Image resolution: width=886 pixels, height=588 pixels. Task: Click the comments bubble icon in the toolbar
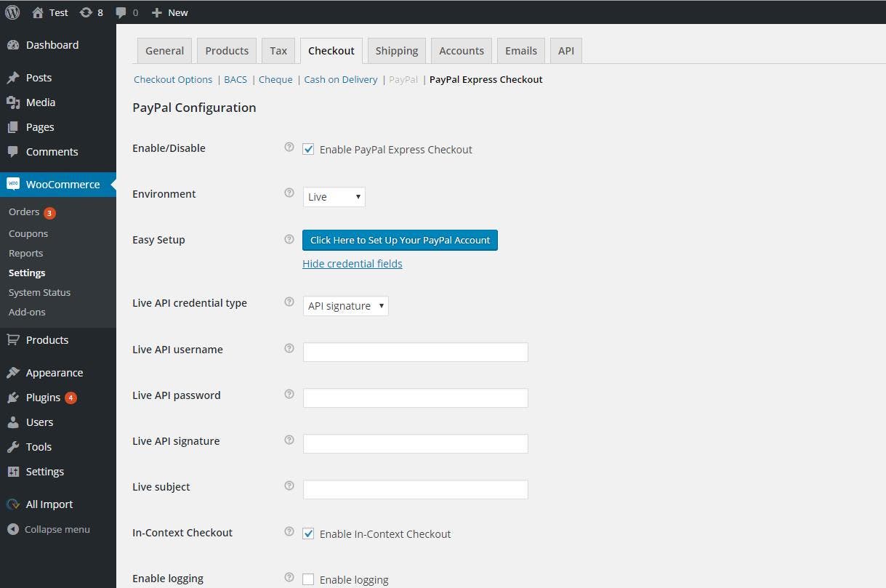120,12
